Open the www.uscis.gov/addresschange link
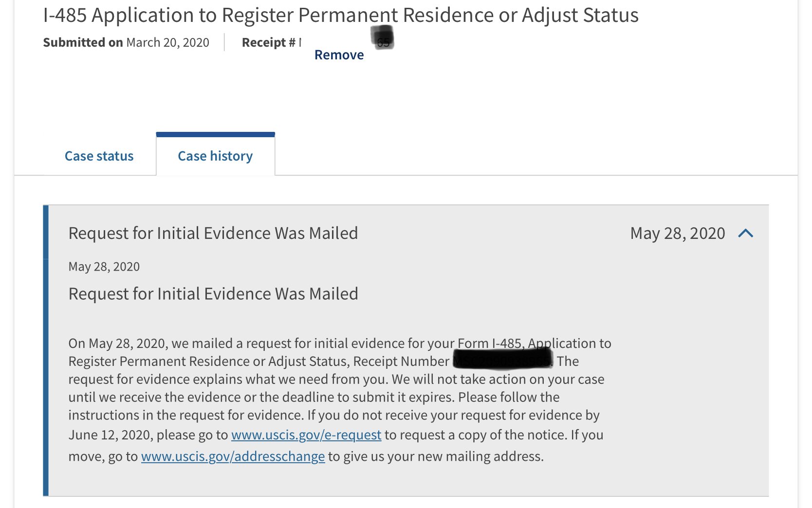812x508 pixels. [233, 456]
